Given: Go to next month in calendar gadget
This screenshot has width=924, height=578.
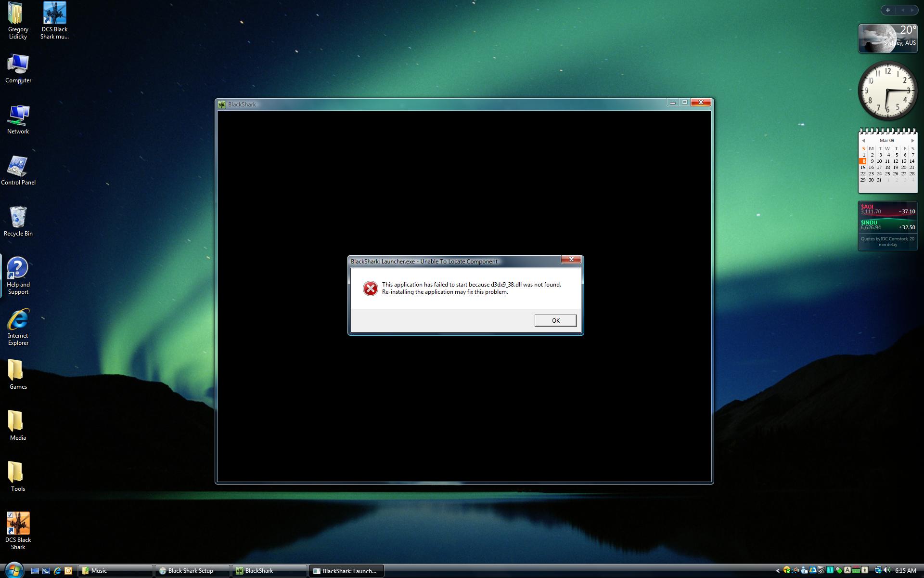Looking at the screenshot, I should coord(912,141).
